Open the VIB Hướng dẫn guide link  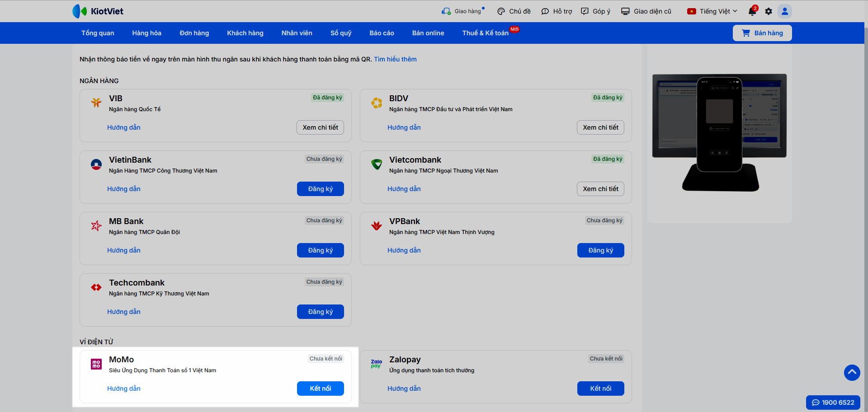[x=124, y=127]
